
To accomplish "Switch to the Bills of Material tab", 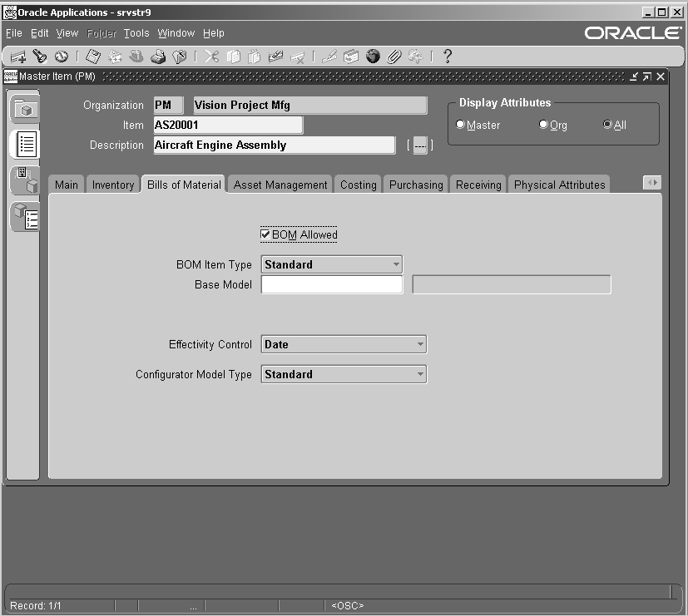I will pos(184,185).
